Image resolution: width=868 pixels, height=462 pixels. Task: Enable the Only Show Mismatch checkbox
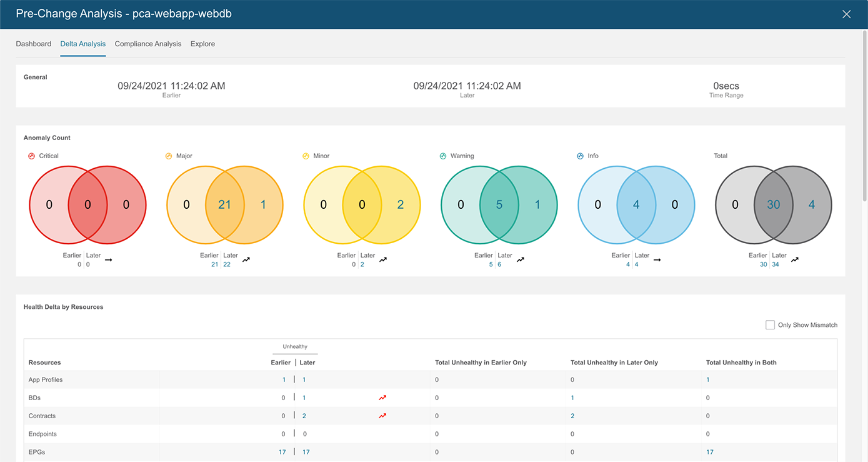770,324
